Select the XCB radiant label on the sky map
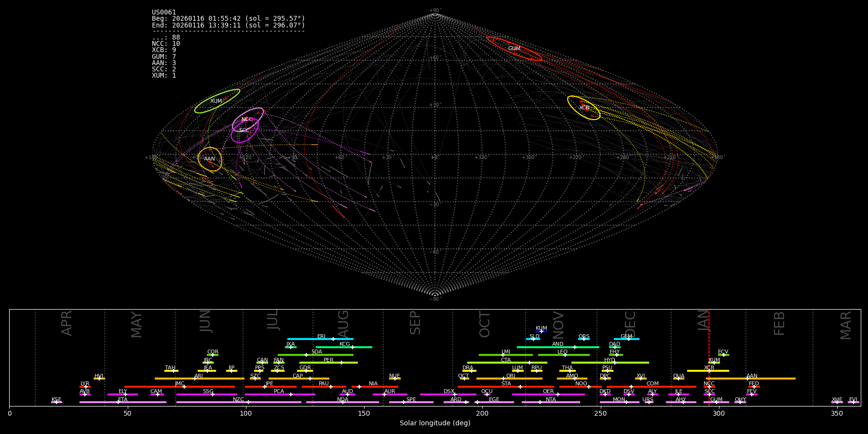 pyautogui.click(x=584, y=108)
